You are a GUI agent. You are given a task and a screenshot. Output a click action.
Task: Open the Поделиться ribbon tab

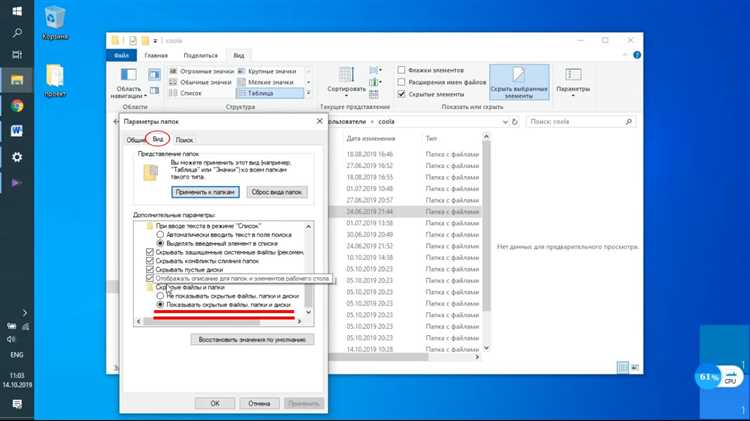[x=200, y=55]
